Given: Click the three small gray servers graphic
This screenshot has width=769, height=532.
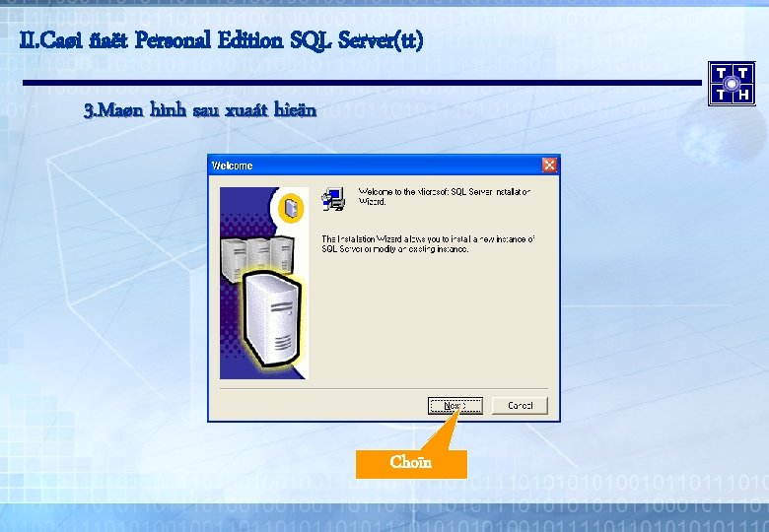Looking at the screenshot, I should point(257,257).
